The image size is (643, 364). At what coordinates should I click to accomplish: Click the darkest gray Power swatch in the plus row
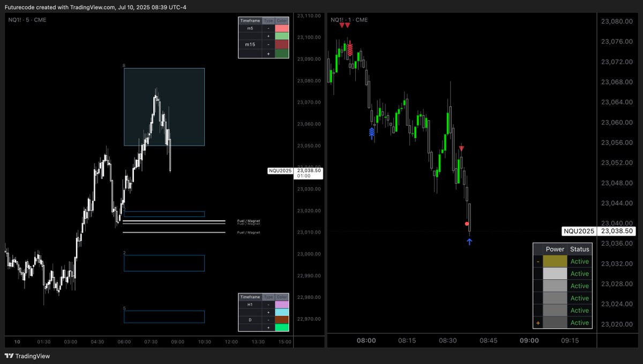555,322
